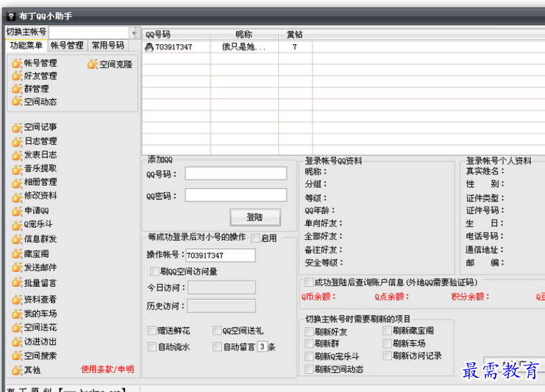Image resolution: width=545 pixels, height=392 pixels.
Task: Click the 切换主帐号 combo box field
Action: click(94, 33)
